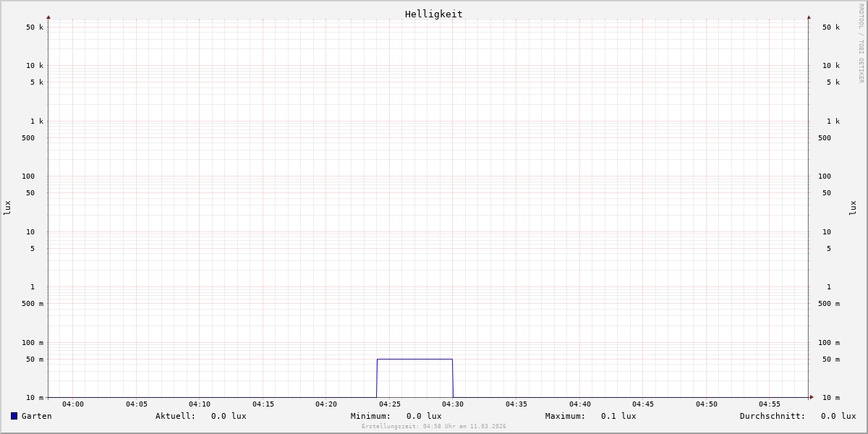Click the 04:20 time axis label
Image resolution: width=868 pixels, height=434 pixels.
326,404
